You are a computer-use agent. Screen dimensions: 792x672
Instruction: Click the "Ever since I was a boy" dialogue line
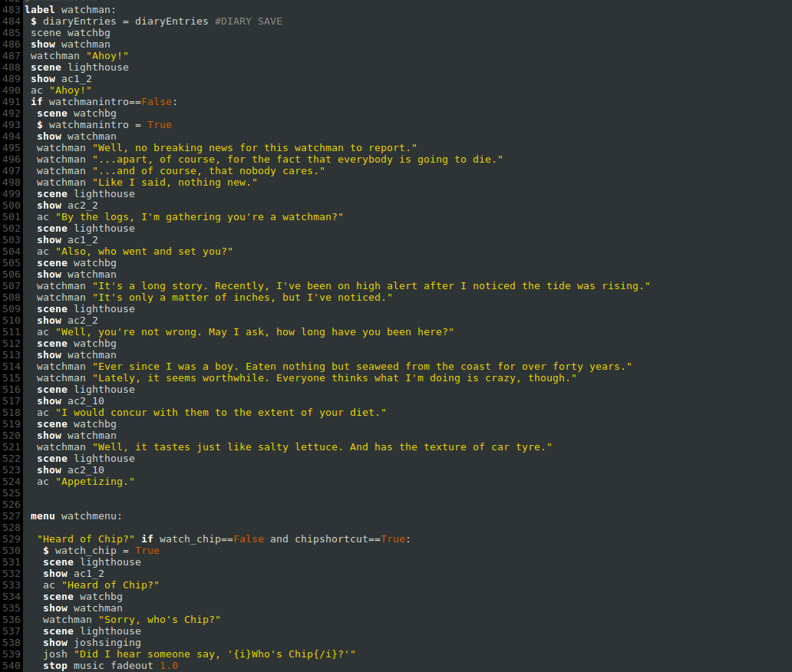click(x=335, y=367)
